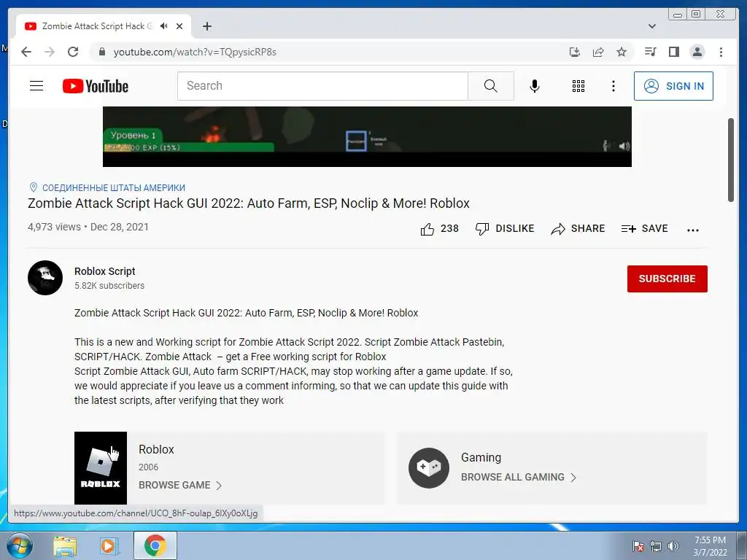Open File Explorer from taskbar
Image resolution: width=747 pixels, height=560 pixels.
click(x=65, y=545)
